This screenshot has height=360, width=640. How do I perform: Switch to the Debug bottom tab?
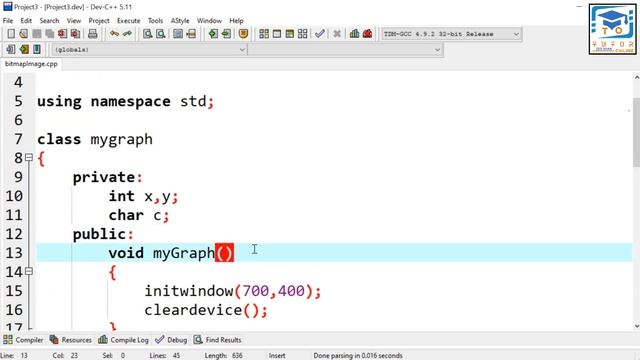click(x=171, y=340)
